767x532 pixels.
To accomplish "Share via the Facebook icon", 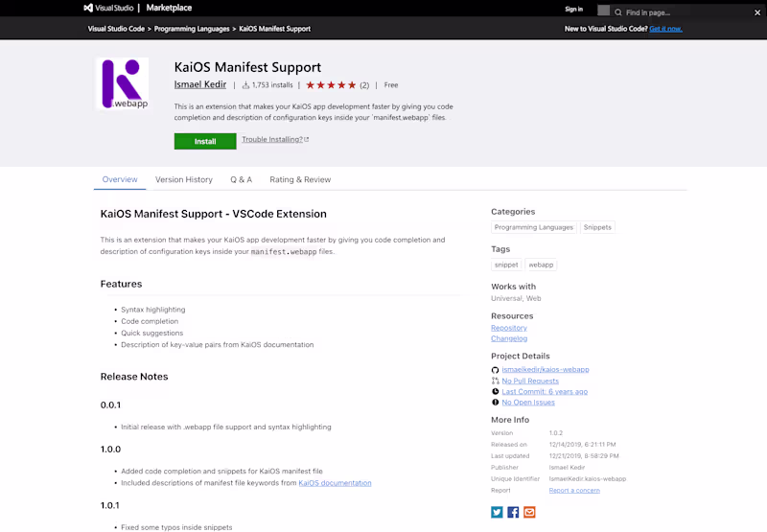I will [x=513, y=512].
